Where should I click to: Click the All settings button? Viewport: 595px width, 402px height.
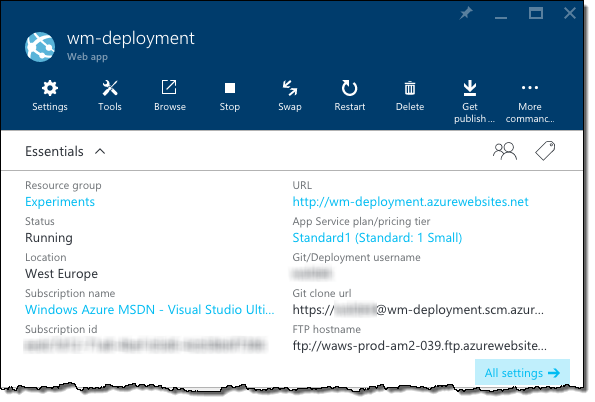tap(522, 372)
